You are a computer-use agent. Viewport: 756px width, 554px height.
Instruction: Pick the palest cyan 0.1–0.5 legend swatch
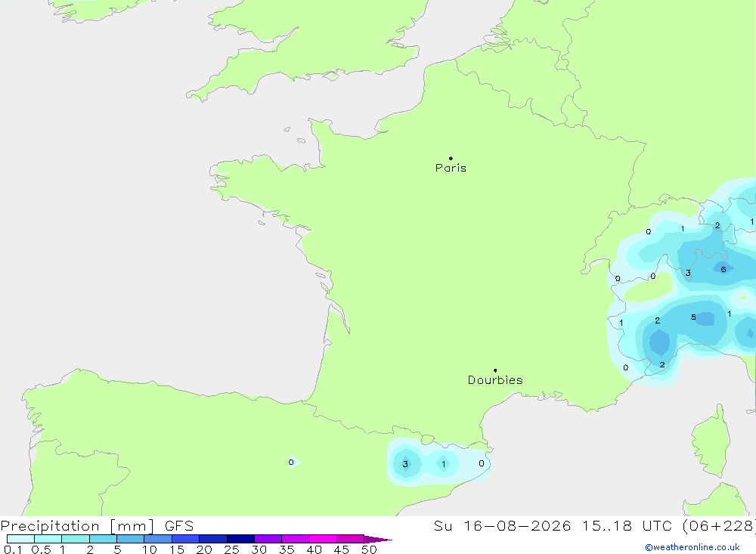pyautogui.click(x=20, y=539)
